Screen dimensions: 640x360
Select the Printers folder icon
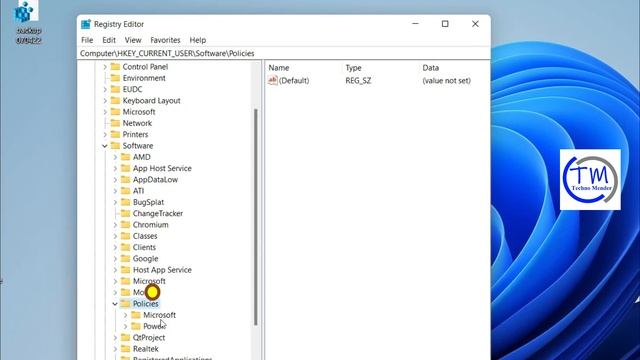point(116,134)
